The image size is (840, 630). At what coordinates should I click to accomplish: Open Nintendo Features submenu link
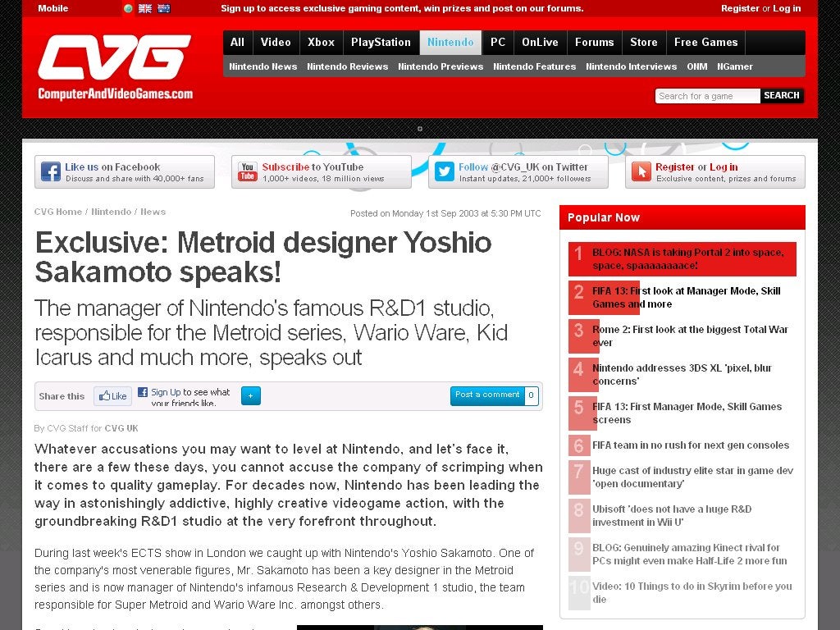pyautogui.click(x=534, y=66)
